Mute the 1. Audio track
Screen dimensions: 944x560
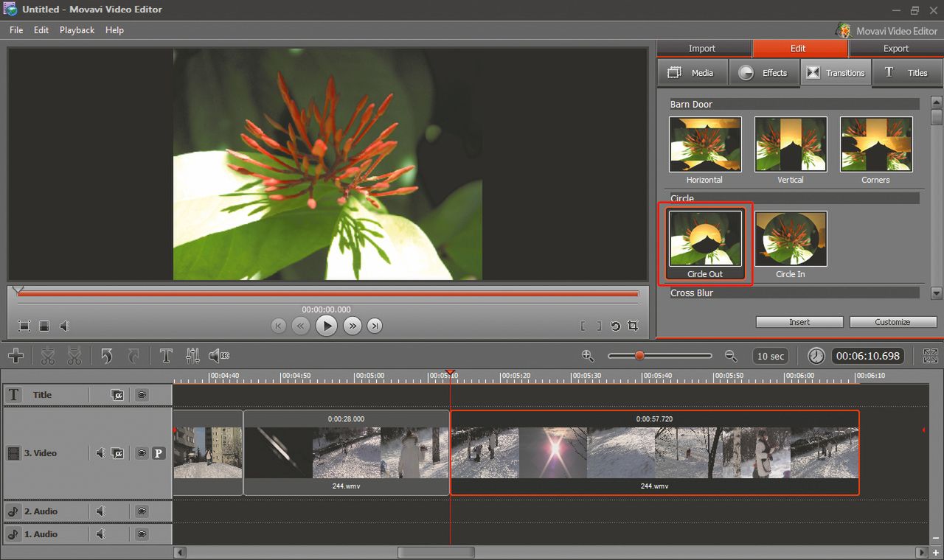pyautogui.click(x=100, y=534)
